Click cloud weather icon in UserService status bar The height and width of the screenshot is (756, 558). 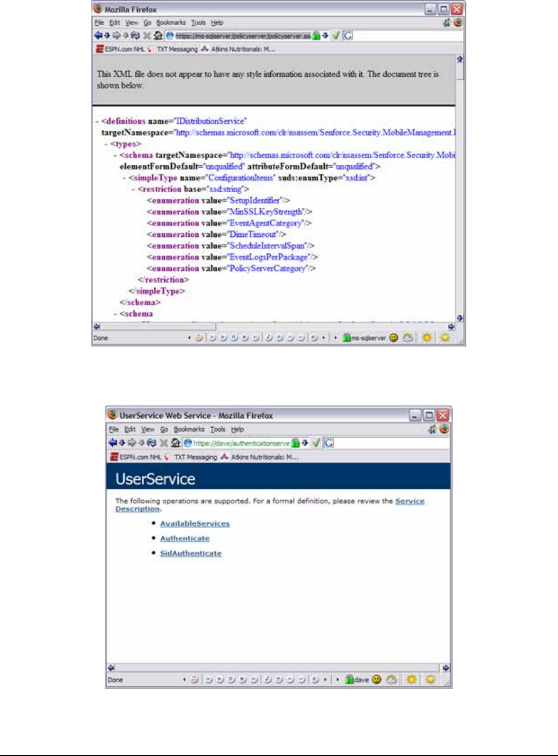point(391,680)
